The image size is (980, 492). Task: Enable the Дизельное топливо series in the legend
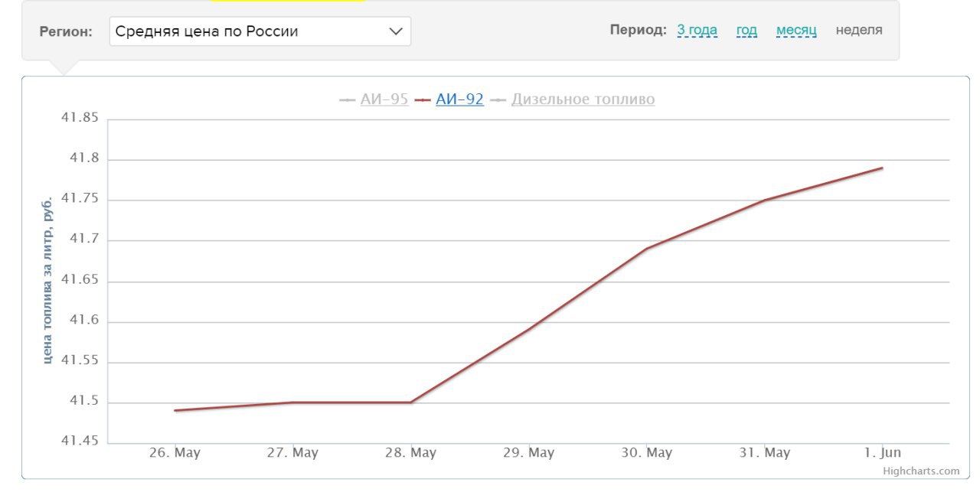[x=583, y=99]
